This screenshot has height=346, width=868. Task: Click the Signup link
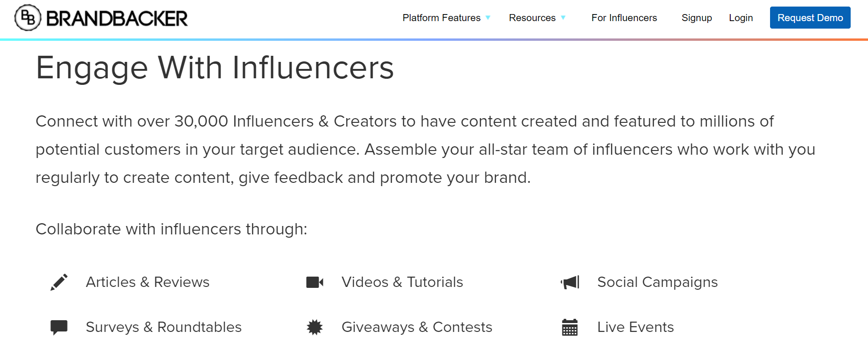click(x=697, y=18)
